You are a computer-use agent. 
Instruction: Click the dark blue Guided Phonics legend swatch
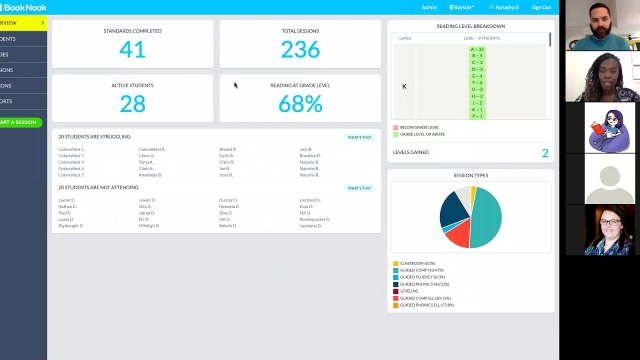tap(396, 284)
